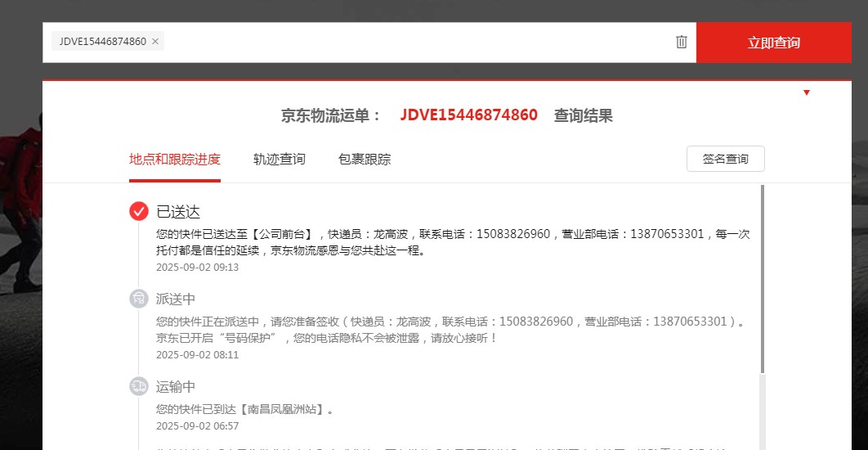The width and height of the screenshot is (868, 450).
Task: Click the trash icon to clear the search box
Action: 682,42
